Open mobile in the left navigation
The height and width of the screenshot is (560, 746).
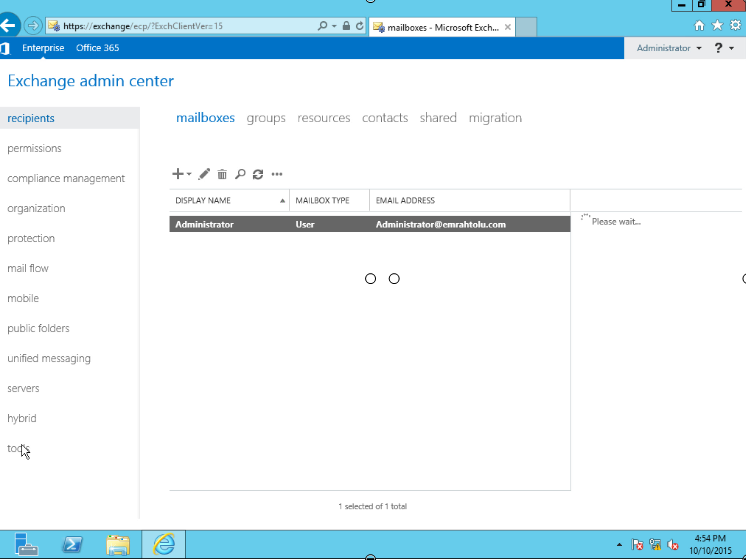[x=23, y=298]
